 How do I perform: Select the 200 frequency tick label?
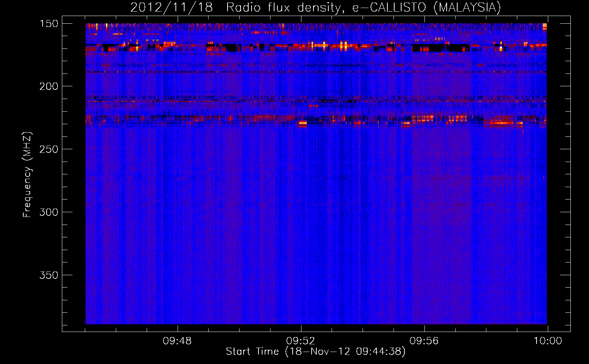pyautogui.click(x=49, y=86)
